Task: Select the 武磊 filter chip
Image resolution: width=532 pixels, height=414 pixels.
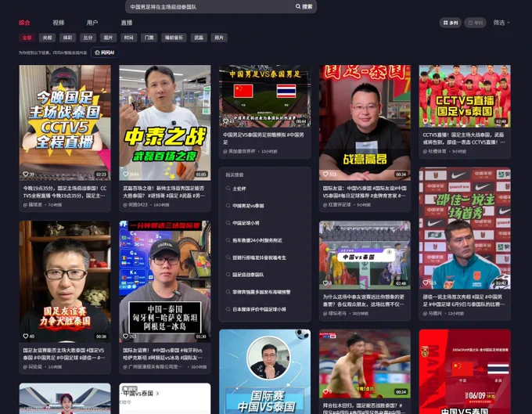Action: click(x=199, y=38)
